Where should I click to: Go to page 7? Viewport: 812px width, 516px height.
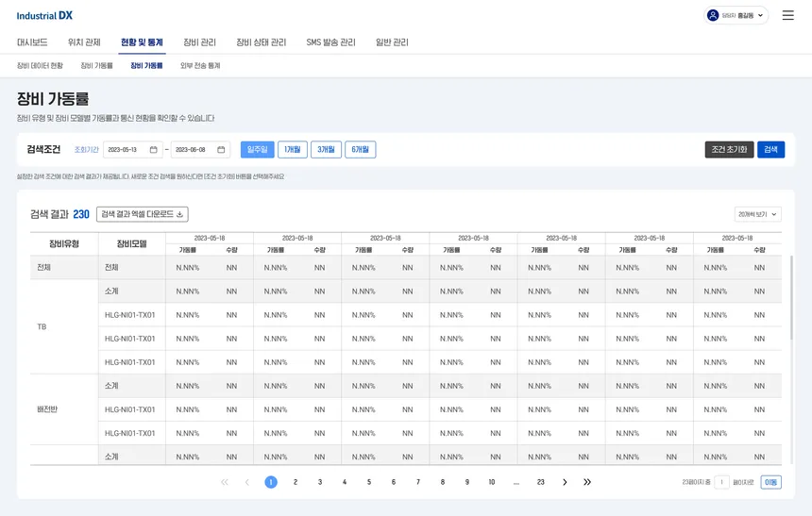pyautogui.click(x=418, y=482)
